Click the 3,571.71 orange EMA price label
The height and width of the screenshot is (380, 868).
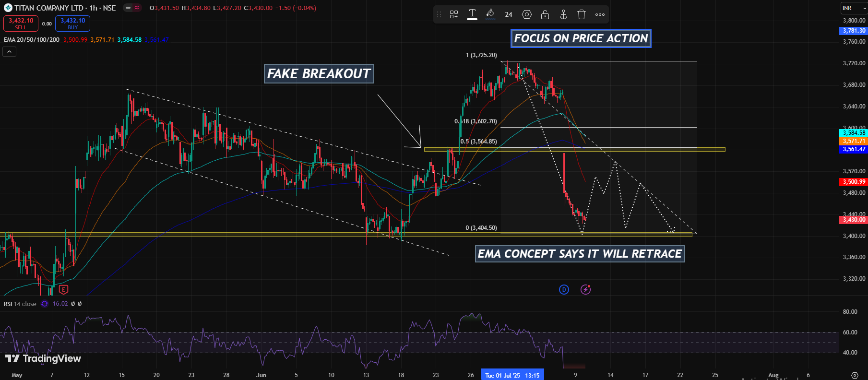pos(854,141)
